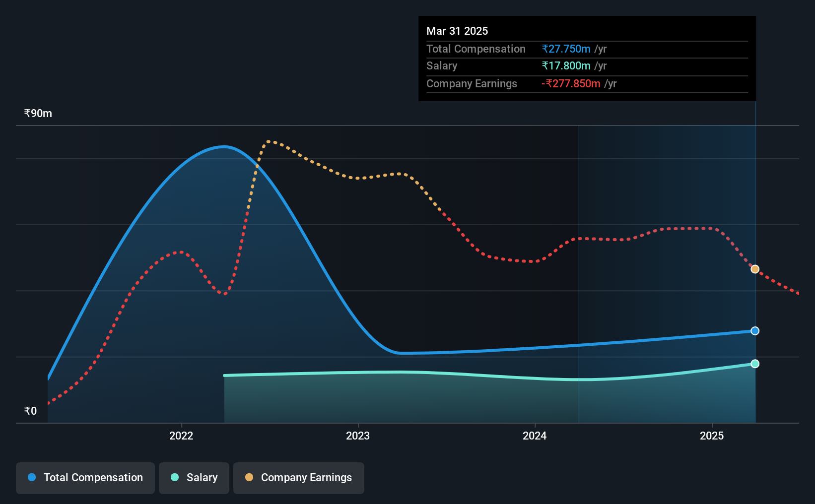Click the tooltip Salary row label
815x504 pixels.
click(442, 65)
